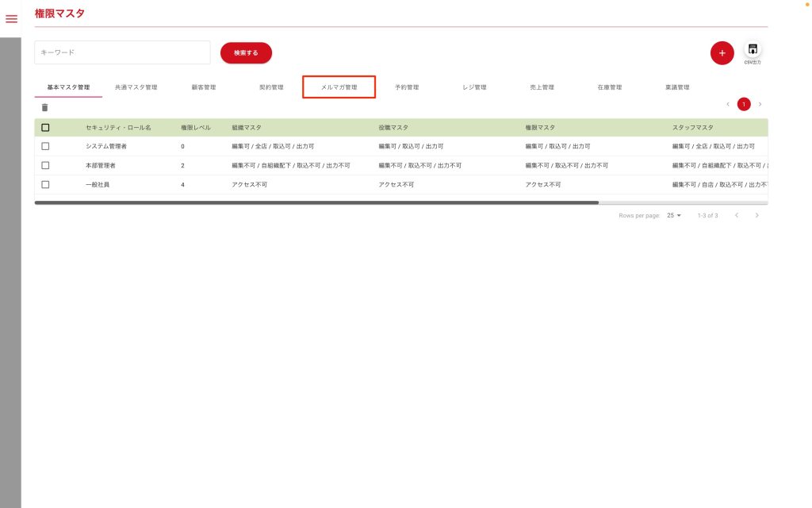Select the 売上管理 tab

pos(542,87)
